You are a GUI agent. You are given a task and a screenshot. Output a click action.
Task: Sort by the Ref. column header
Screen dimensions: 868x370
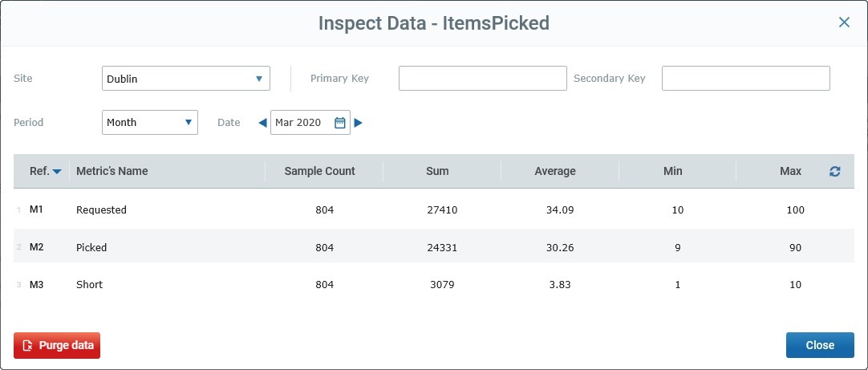(x=45, y=171)
